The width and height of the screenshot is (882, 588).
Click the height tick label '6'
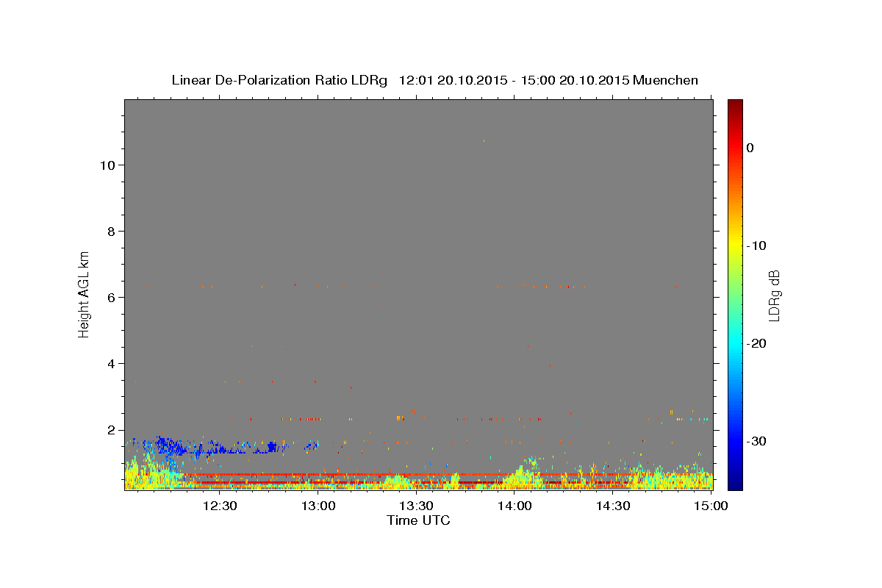coord(110,298)
